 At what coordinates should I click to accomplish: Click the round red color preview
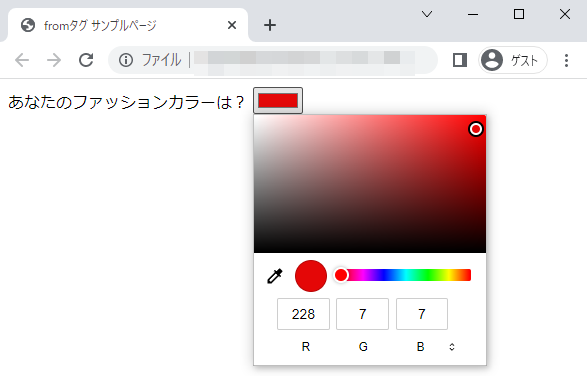[311, 276]
